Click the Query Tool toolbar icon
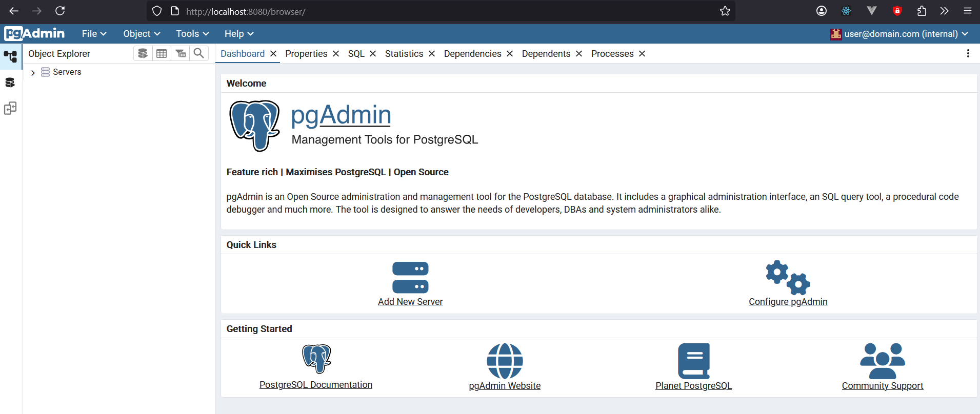The image size is (980, 414). pos(143,53)
